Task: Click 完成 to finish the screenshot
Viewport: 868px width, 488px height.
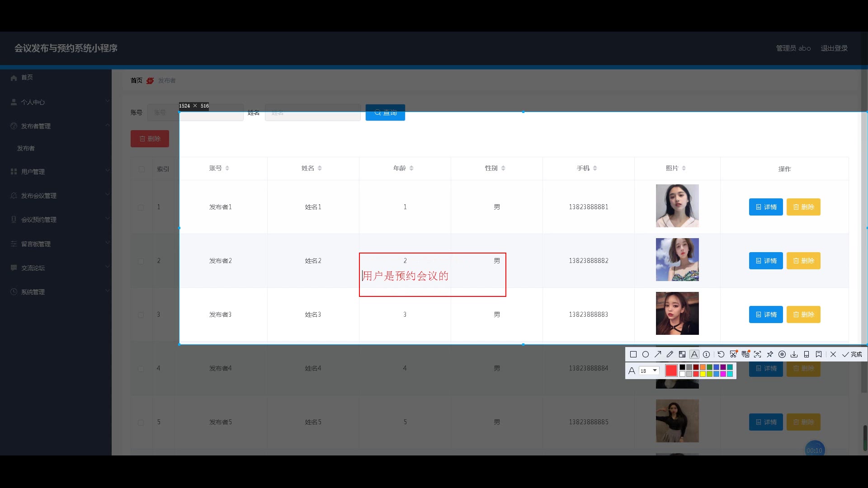Action: (x=852, y=354)
